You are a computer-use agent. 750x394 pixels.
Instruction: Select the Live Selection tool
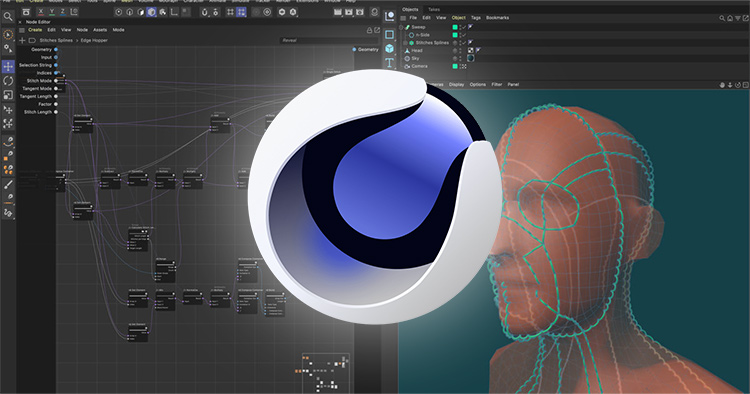click(x=8, y=35)
